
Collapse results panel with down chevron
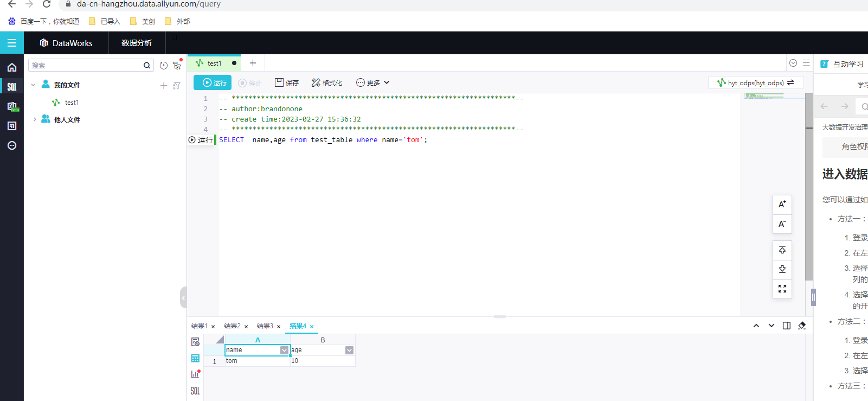[x=771, y=326]
